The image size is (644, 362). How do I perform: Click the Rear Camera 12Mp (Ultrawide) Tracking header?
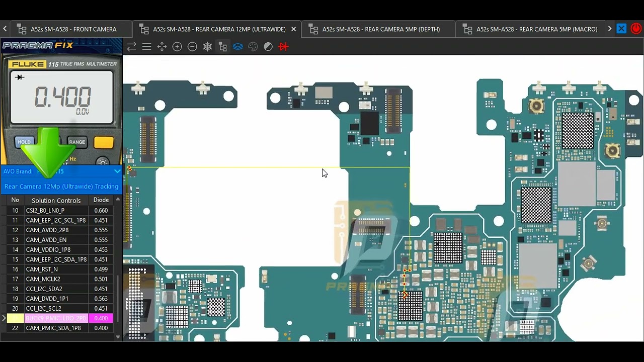(61, 187)
